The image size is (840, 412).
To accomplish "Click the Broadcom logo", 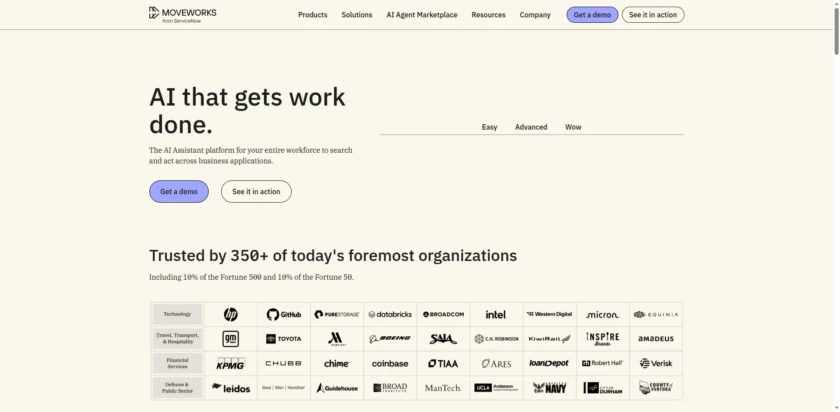I will point(444,314).
